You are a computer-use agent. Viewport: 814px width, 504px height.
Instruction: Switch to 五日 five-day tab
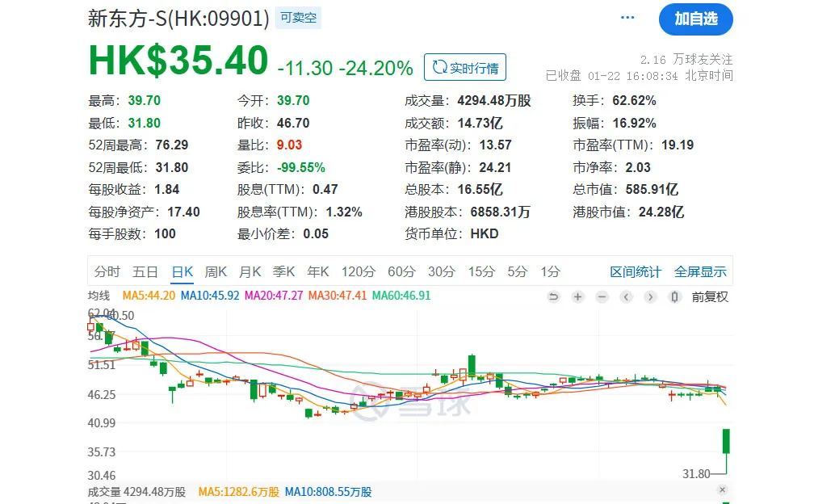pyautogui.click(x=145, y=271)
